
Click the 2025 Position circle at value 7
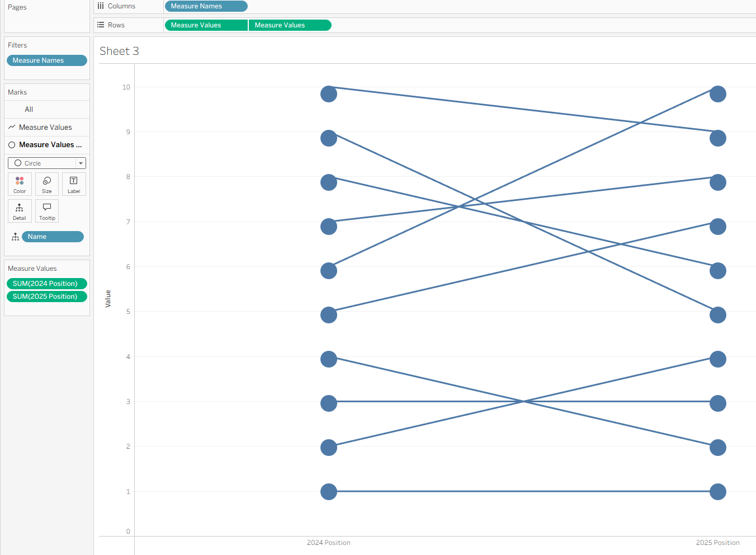(x=718, y=227)
